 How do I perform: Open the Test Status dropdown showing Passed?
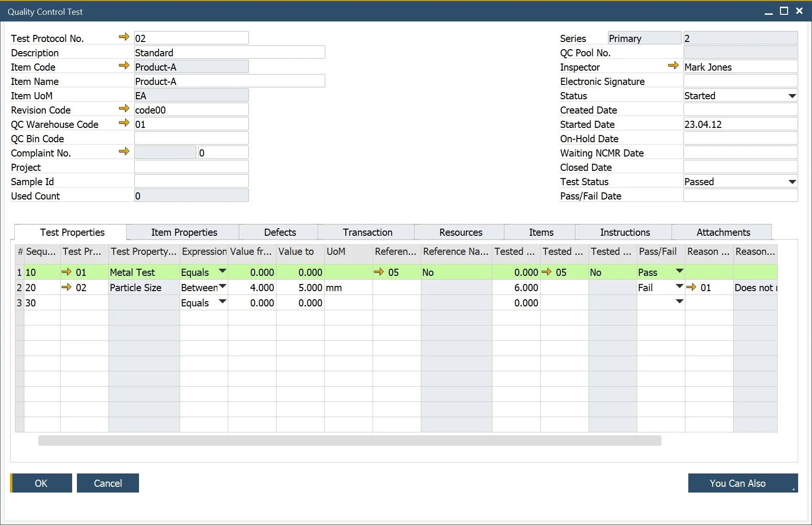pos(792,182)
